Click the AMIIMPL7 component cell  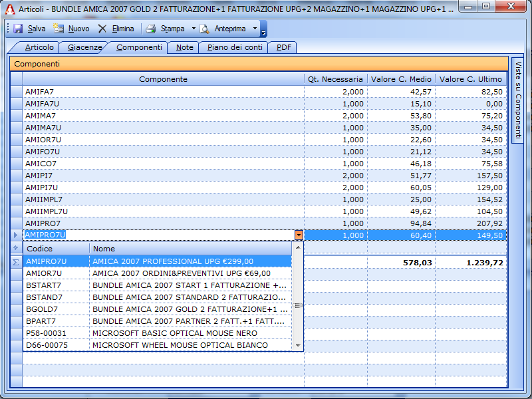coord(163,199)
